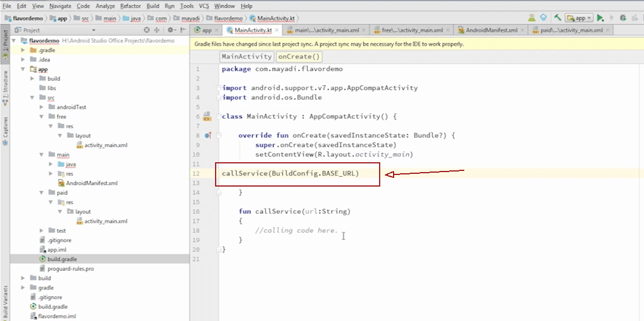Open the Captures tool window side tab
This screenshot has height=321, width=644.
pyautogui.click(x=5, y=132)
